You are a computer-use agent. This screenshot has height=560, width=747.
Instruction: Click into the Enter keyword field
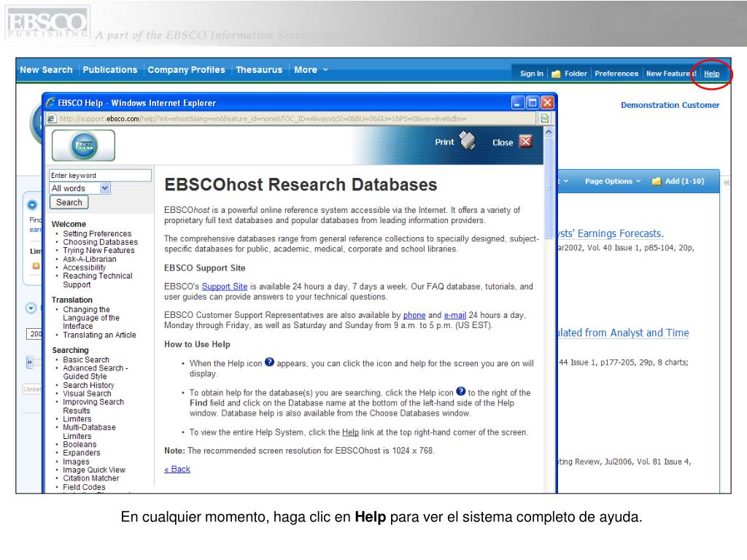click(100, 175)
